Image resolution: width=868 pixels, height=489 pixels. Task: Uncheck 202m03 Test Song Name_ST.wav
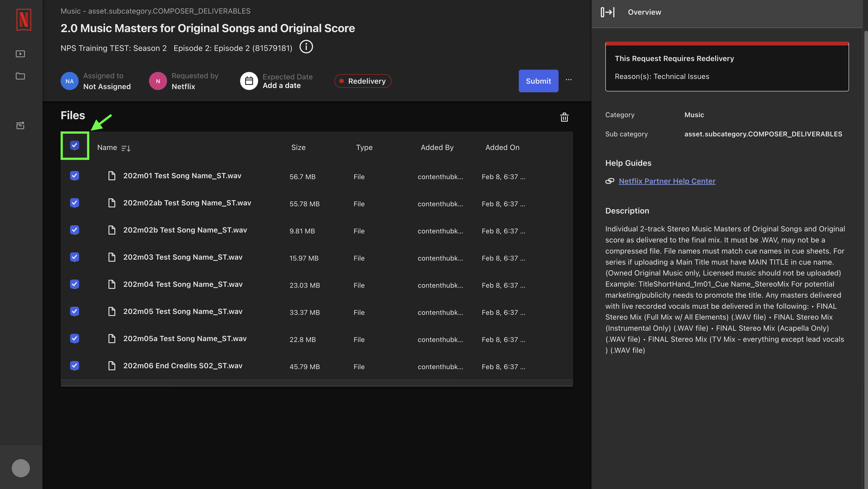click(74, 257)
